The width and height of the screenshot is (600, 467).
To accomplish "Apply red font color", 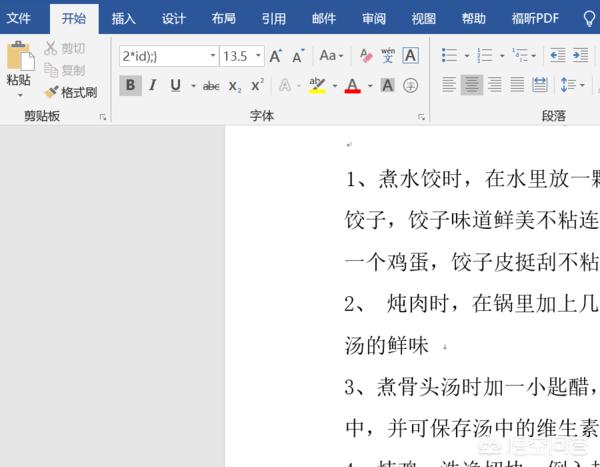I will pos(352,85).
